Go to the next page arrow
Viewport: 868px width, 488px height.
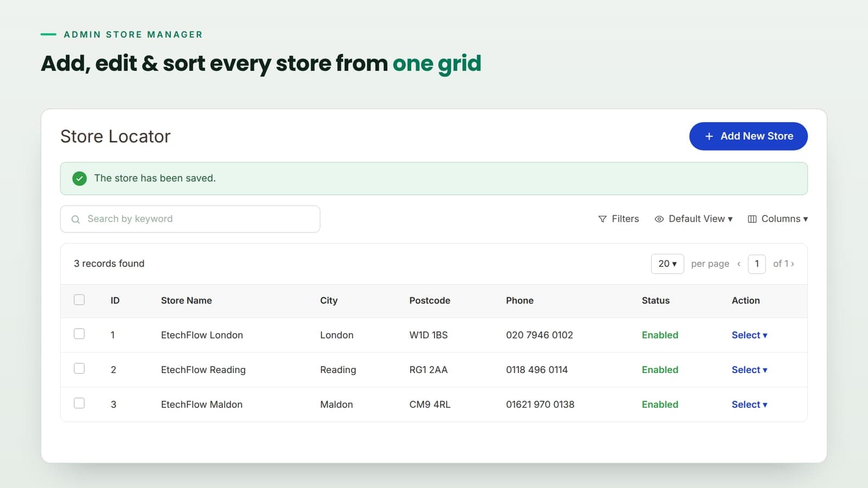click(793, 264)
